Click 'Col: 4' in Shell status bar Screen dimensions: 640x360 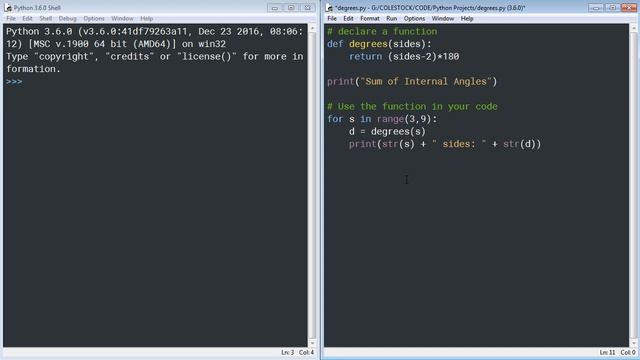pos(306,352)
